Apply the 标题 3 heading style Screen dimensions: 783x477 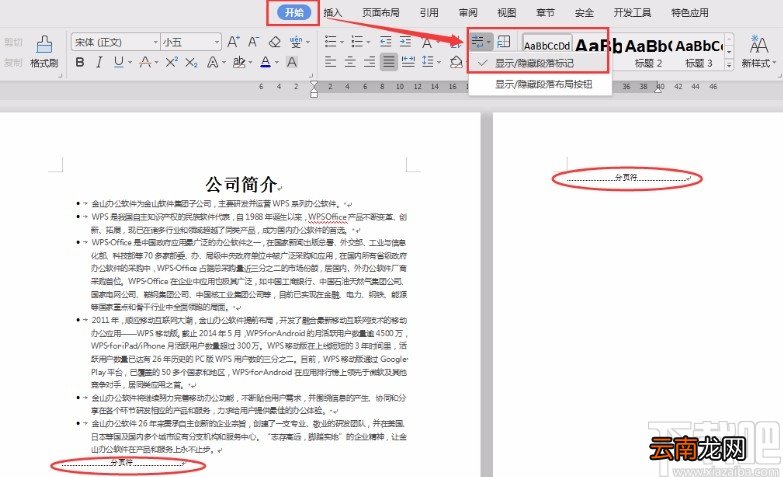point(699,52)
